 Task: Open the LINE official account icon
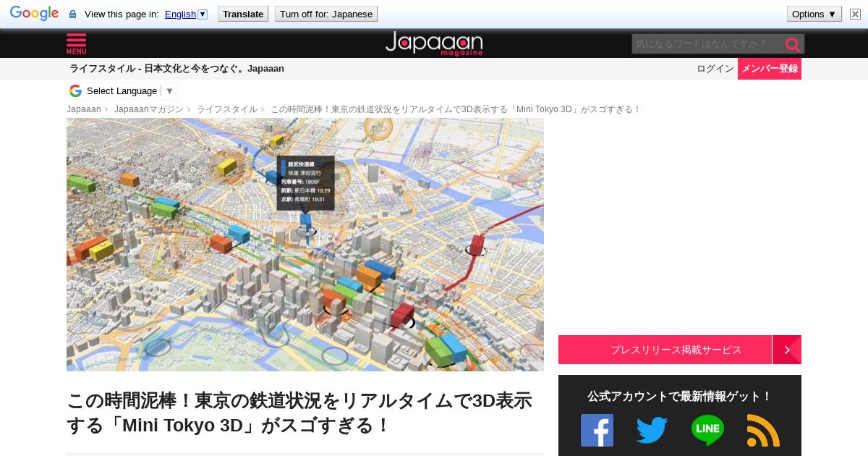pyautogui.click(x=707, y=430)
